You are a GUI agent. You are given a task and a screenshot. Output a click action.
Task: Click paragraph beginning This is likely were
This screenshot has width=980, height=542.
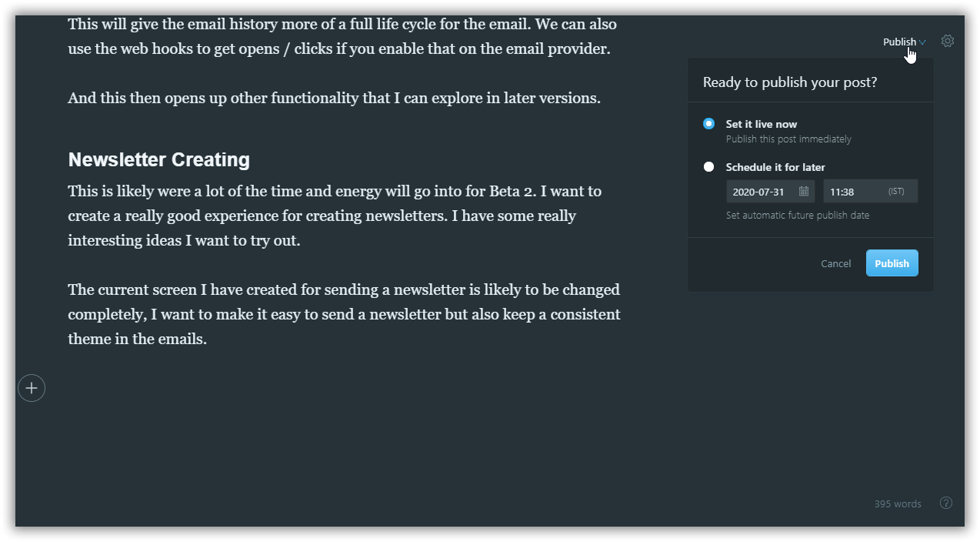pos(335,216)
